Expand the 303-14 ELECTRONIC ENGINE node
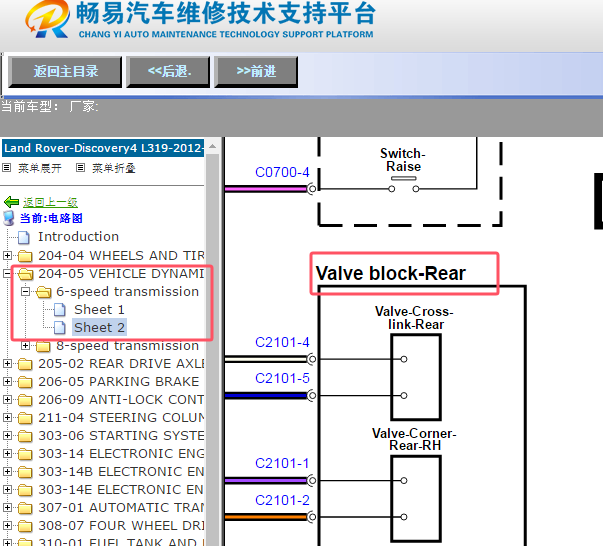The width and height of the screenshot is (603, 546). 7,453
